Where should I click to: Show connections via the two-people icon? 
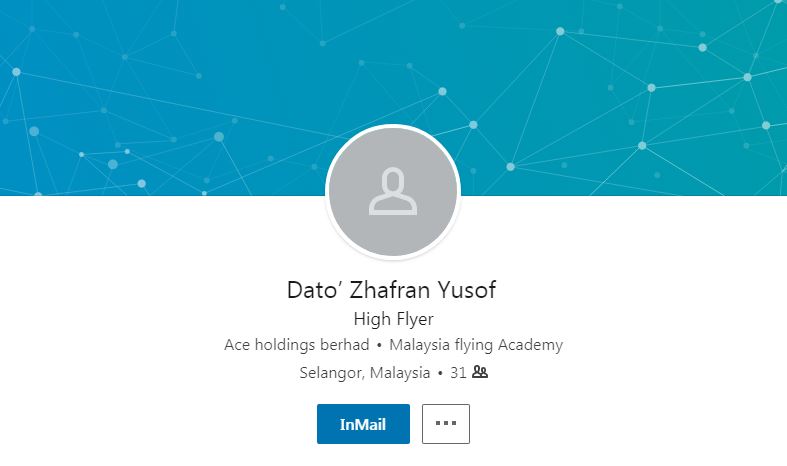480,372
